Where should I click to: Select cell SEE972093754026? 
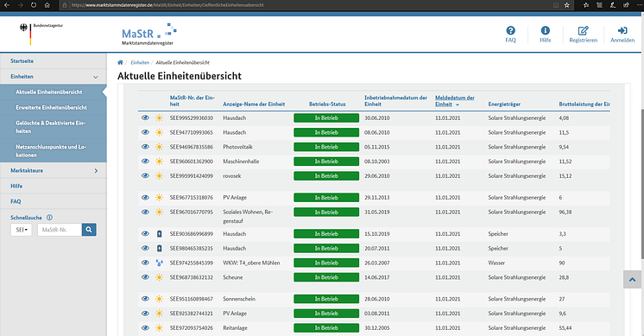pyautogui.click(x=192, y=327)
